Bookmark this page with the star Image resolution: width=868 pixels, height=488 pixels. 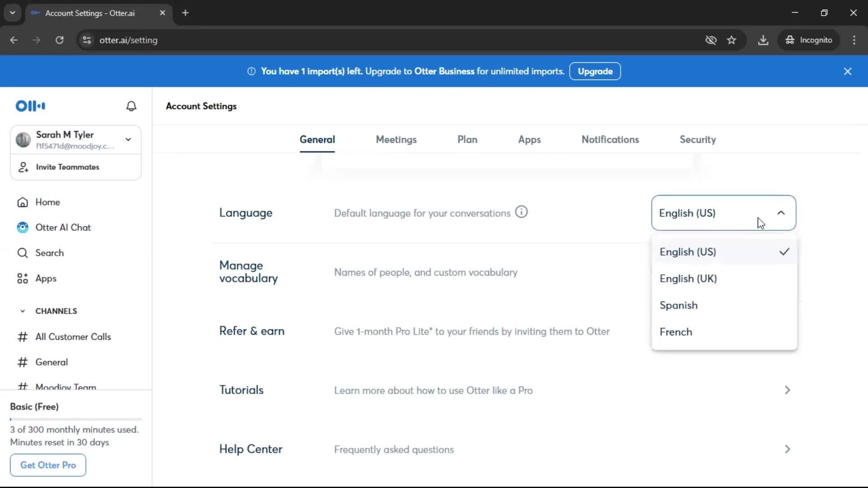coord(731,40)
